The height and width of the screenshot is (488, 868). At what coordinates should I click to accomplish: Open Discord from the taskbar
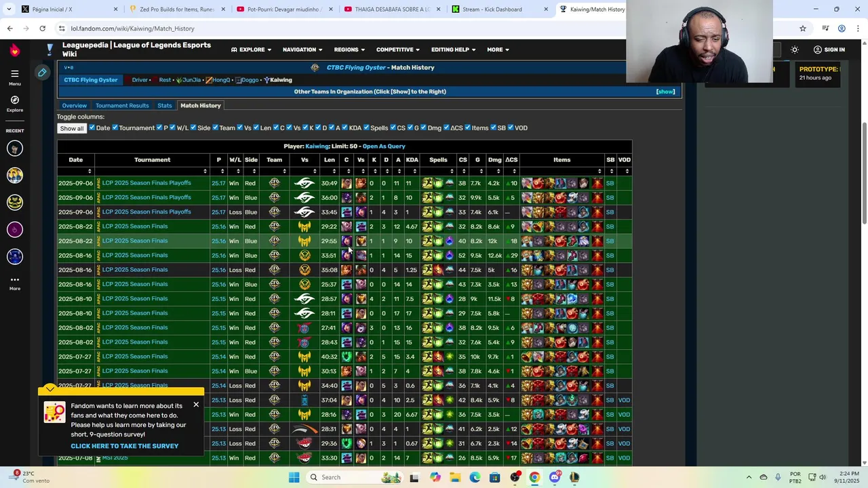[555, 477]
